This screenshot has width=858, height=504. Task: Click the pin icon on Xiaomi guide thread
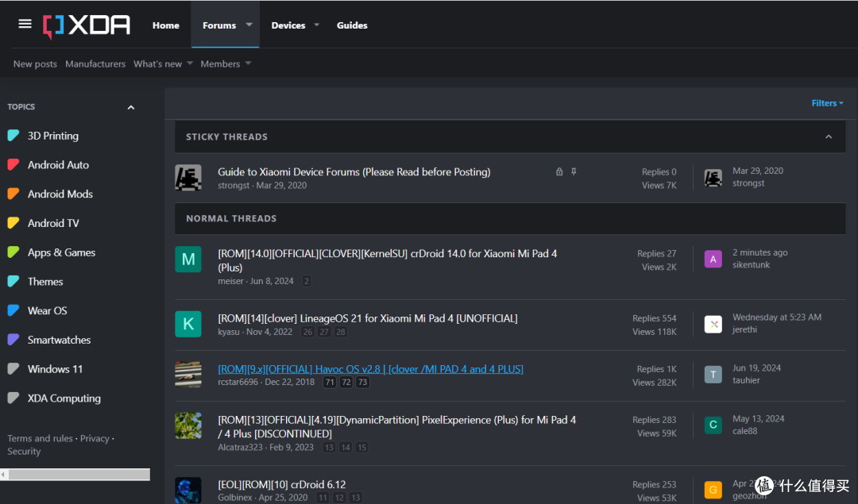574,171
